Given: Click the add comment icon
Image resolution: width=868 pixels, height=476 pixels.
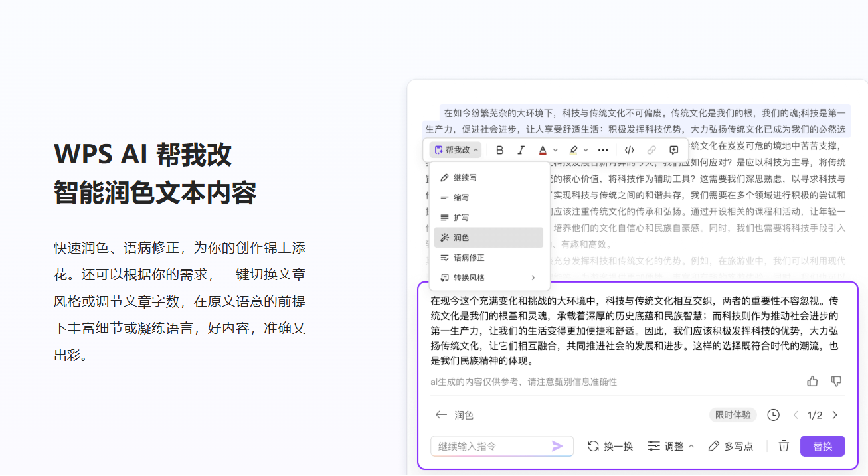Looking at the screenshot, I should [673, 150].
